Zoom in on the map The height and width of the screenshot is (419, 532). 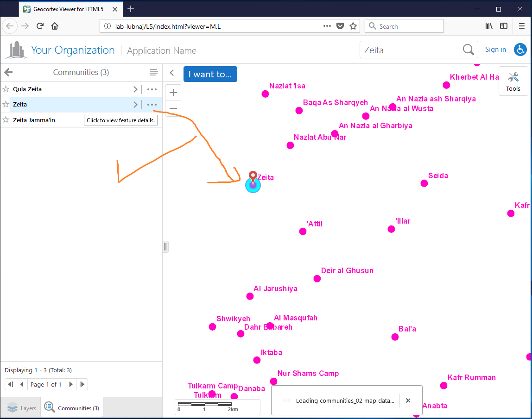click(x=173, y=93)
